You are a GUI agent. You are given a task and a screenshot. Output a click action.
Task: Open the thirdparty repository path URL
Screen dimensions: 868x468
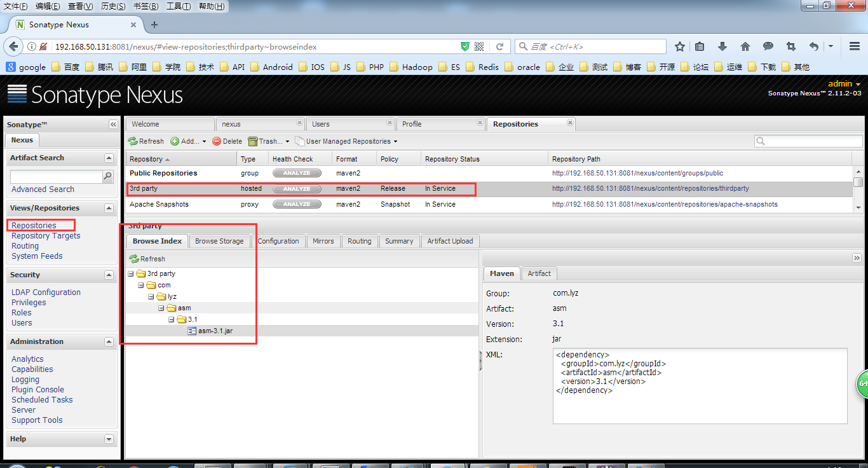tap(651, 189)
